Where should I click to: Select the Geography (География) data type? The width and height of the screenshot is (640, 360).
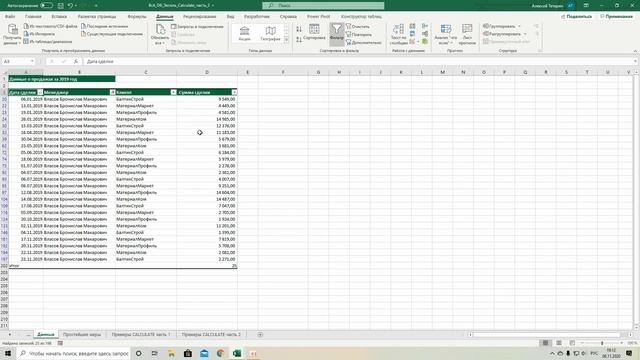(x=270, y=33)
